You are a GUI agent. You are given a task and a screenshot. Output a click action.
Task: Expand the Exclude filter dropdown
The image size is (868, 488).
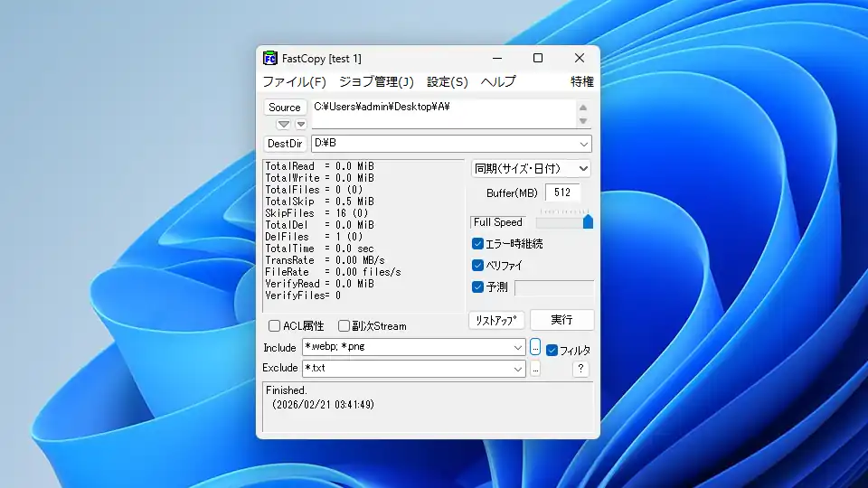tap(517, 369)
